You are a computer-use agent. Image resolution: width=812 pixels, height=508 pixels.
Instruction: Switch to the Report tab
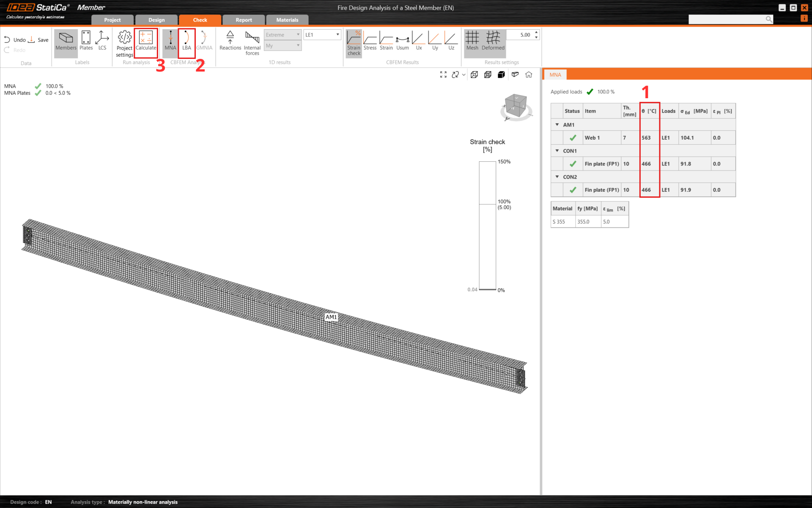244,20
